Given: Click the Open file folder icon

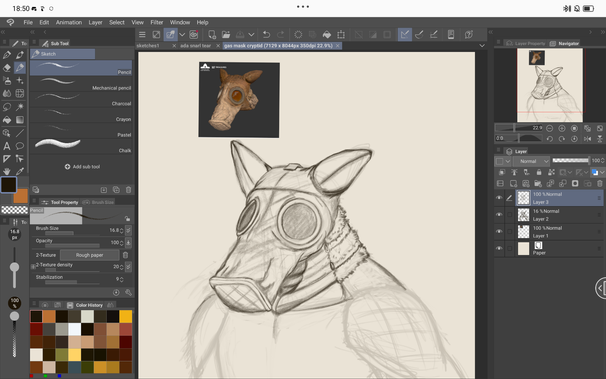Looking at the screenshot, I should click(226, 35).
